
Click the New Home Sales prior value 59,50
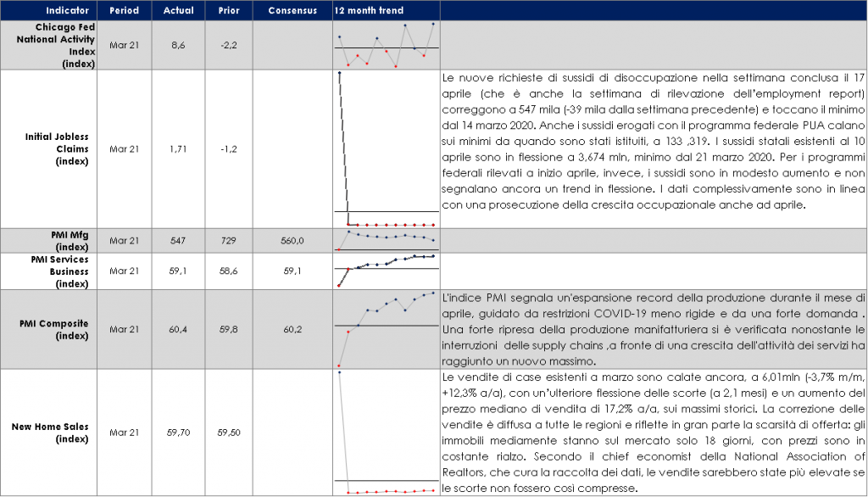pos(228,433)
